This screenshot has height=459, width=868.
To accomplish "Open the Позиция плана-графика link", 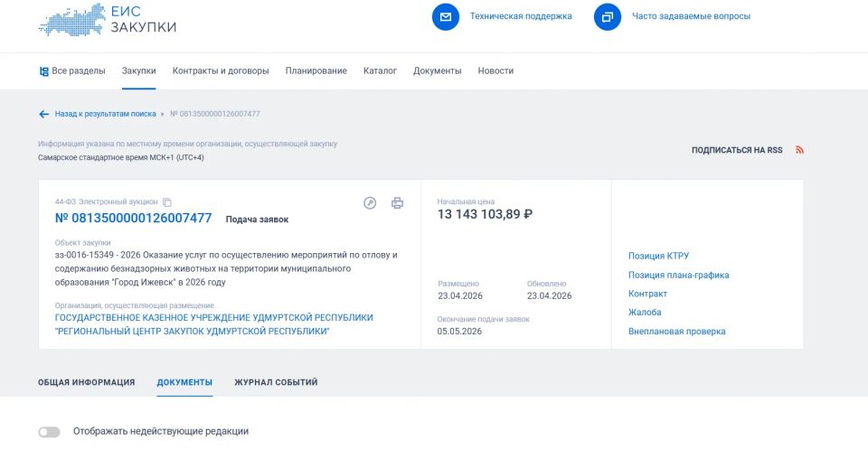I will 678,275.
